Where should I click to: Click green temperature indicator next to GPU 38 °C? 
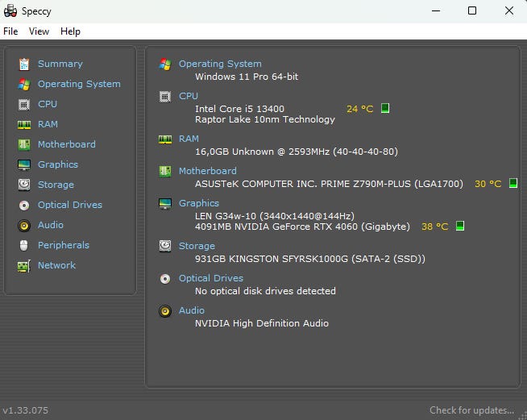tap(460, 226)
